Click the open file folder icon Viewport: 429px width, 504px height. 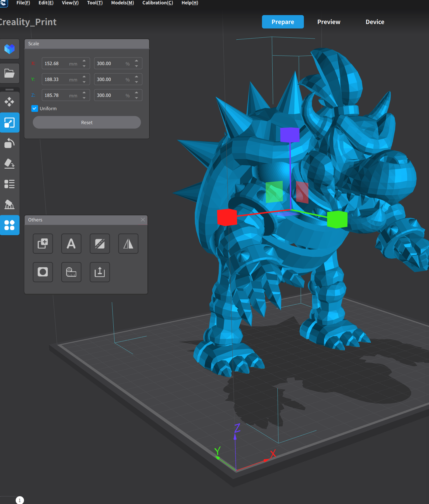9,73
